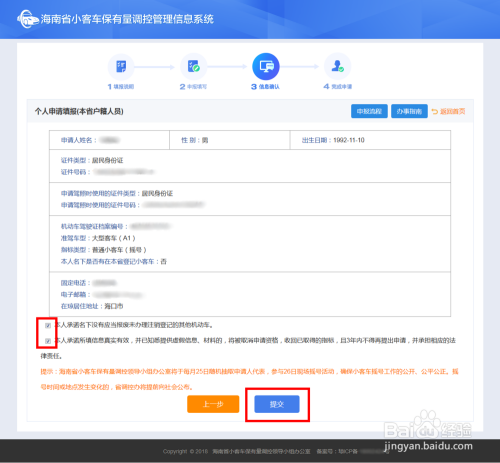Click the 固定电话 row
Viewport: 500px width, 463px height.
pos(89,283)
